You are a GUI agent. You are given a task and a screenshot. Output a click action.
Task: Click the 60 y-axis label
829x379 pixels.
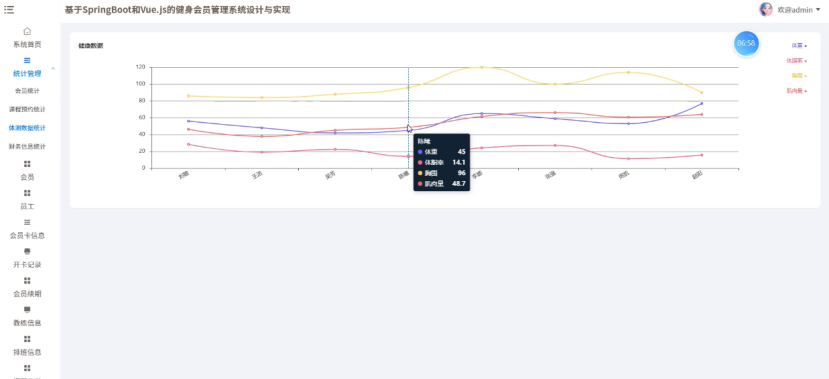[x=141, y=117]
